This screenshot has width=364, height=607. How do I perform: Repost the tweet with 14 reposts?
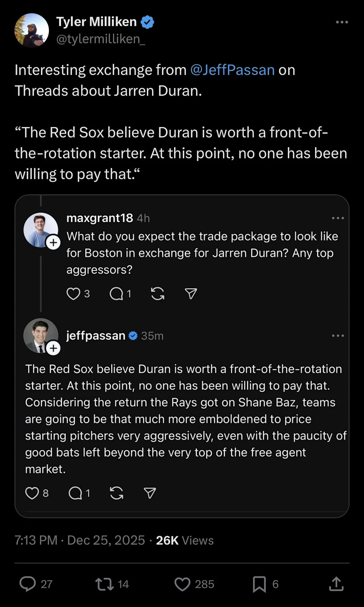105,584
